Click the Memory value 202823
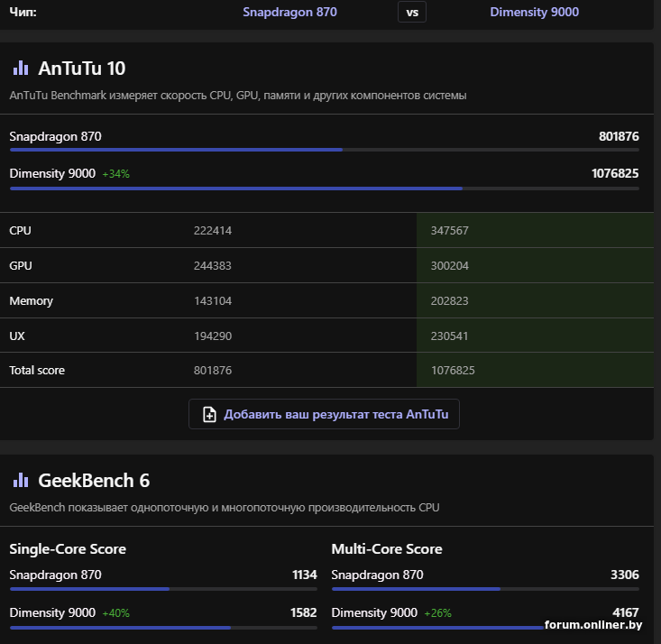The height and width of the screenshot is (644, 661). (449, 300)
